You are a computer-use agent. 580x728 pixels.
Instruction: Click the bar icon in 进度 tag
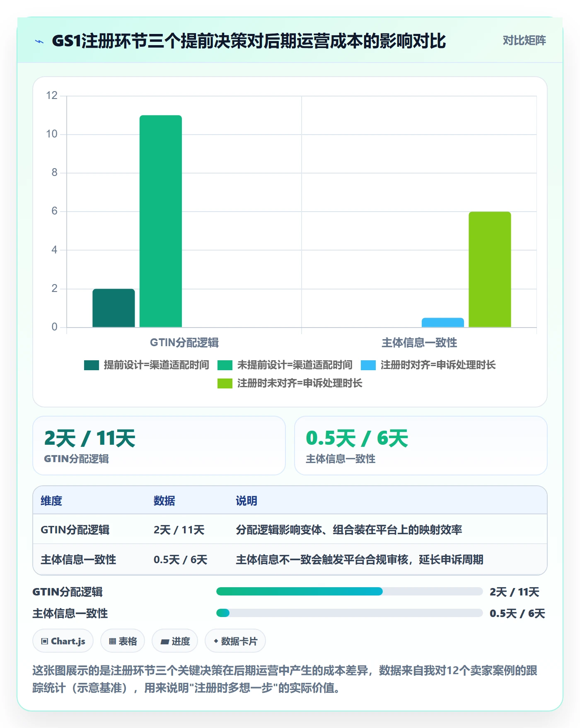pos(165,642)
